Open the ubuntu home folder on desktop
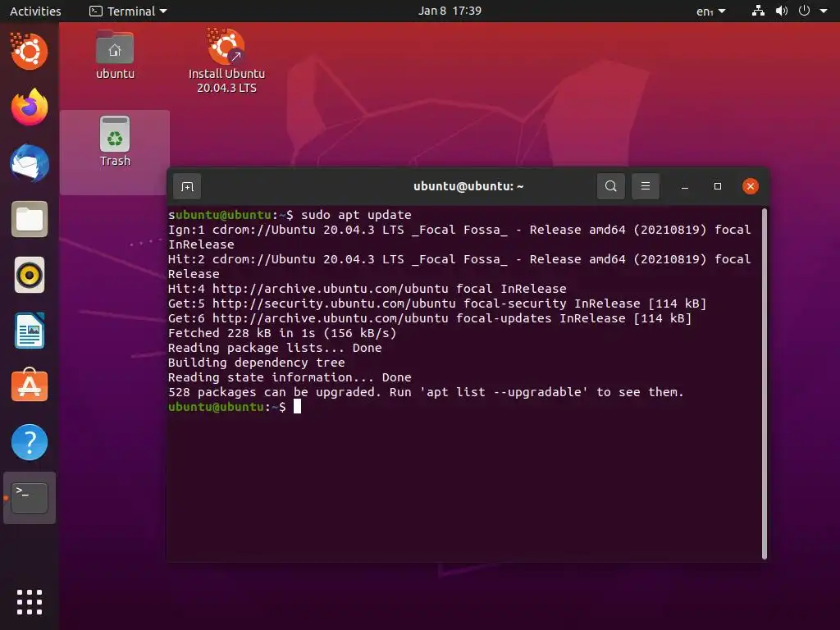 (115, 55)
